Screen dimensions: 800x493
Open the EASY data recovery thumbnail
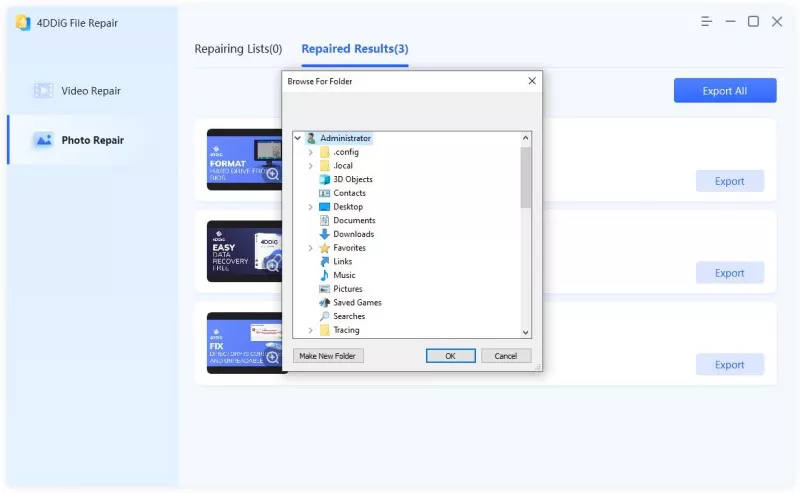coord(244,251)
